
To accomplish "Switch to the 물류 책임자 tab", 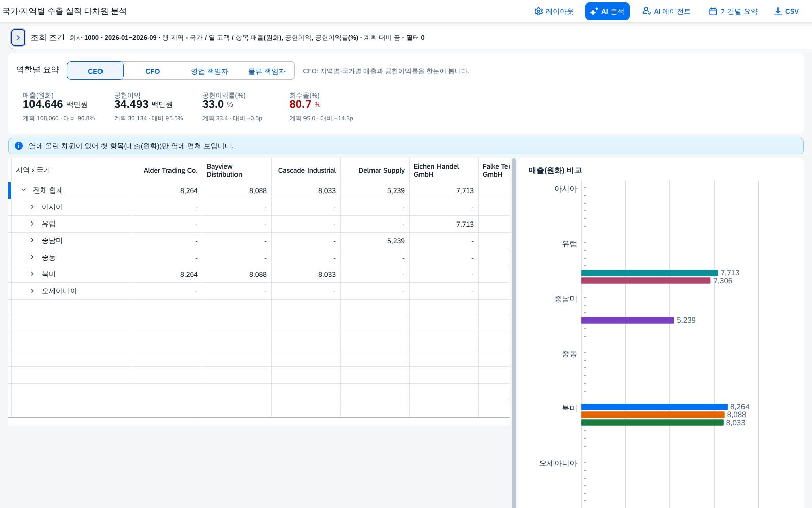I will pos(266,71).
